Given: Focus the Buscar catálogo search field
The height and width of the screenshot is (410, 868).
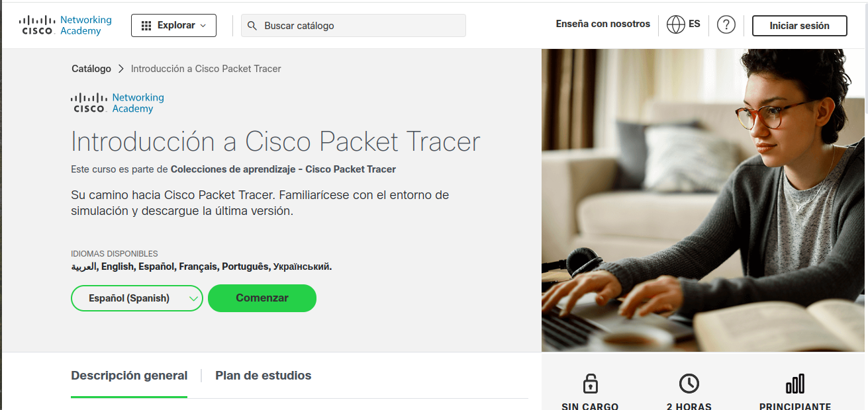Looking at the screenshot, I should (354, 26).
